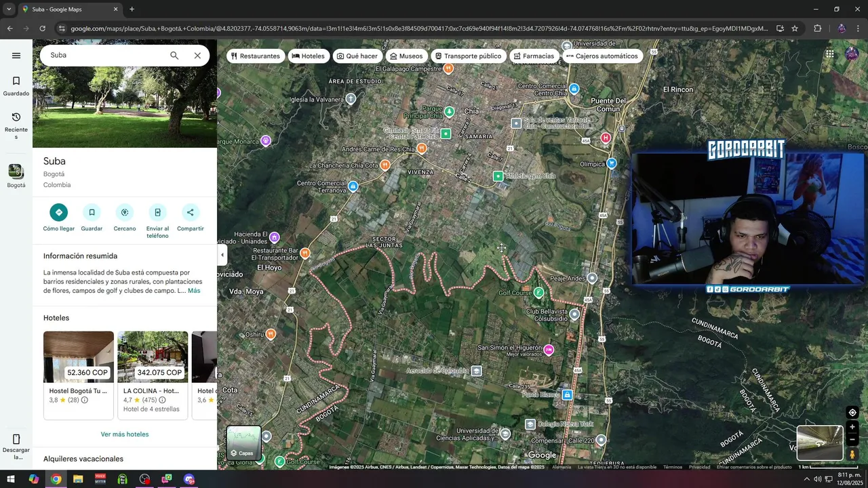Viewport: 868px width, 488px height.
Task: Click Descargar la app icon
Action: (x=16, y=447)
